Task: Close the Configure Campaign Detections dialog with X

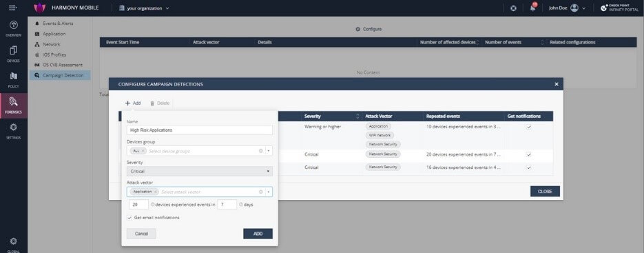Action: tap(557, 84)
